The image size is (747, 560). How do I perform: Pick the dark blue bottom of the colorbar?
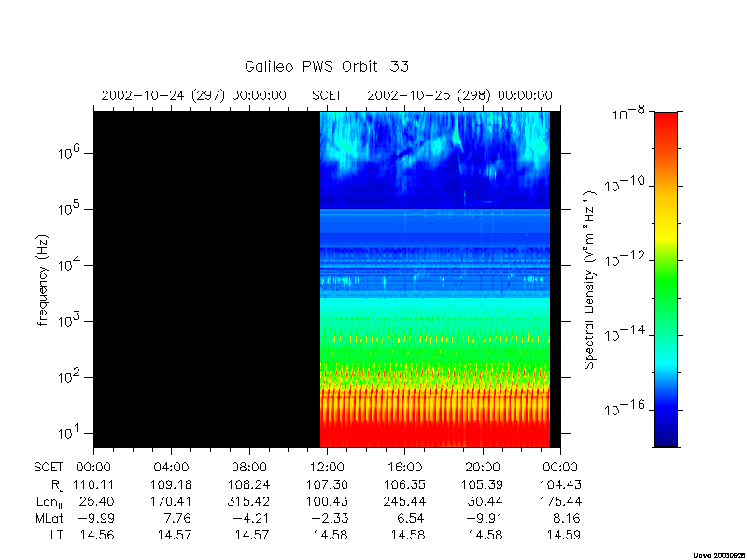pos(666,436)
